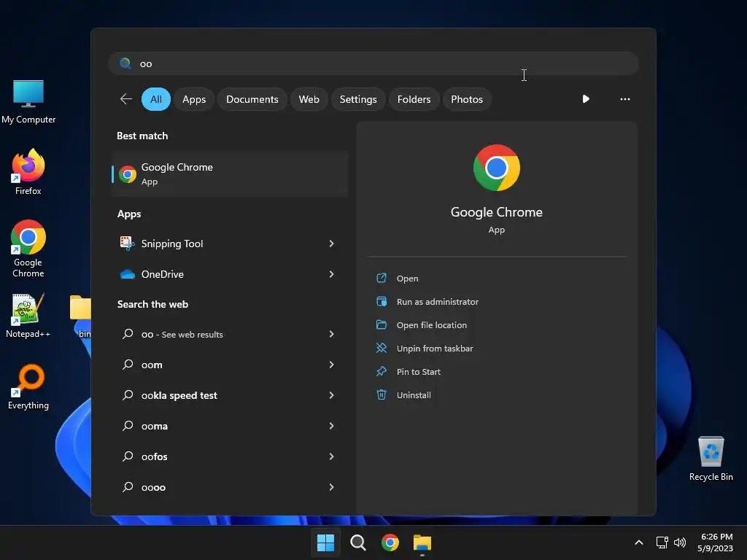Screen dimensions: 747x560
Task: Select the Firefox desktop shortcut
Action: (x=28, y=172)
